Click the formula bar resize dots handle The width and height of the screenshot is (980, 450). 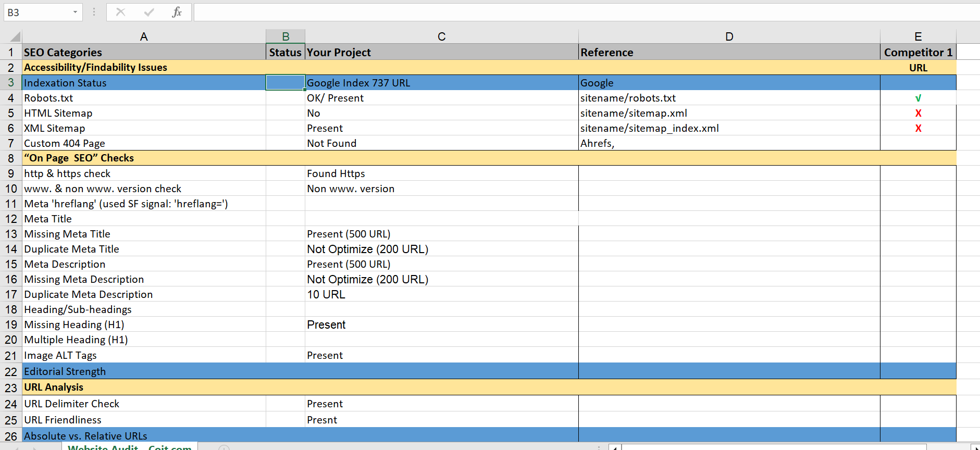tap(94, 12)
